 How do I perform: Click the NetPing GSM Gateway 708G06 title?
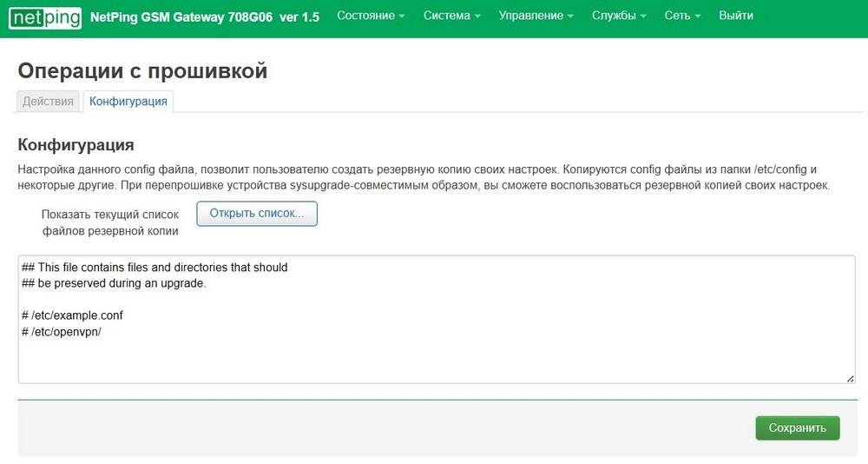point(204,17)
